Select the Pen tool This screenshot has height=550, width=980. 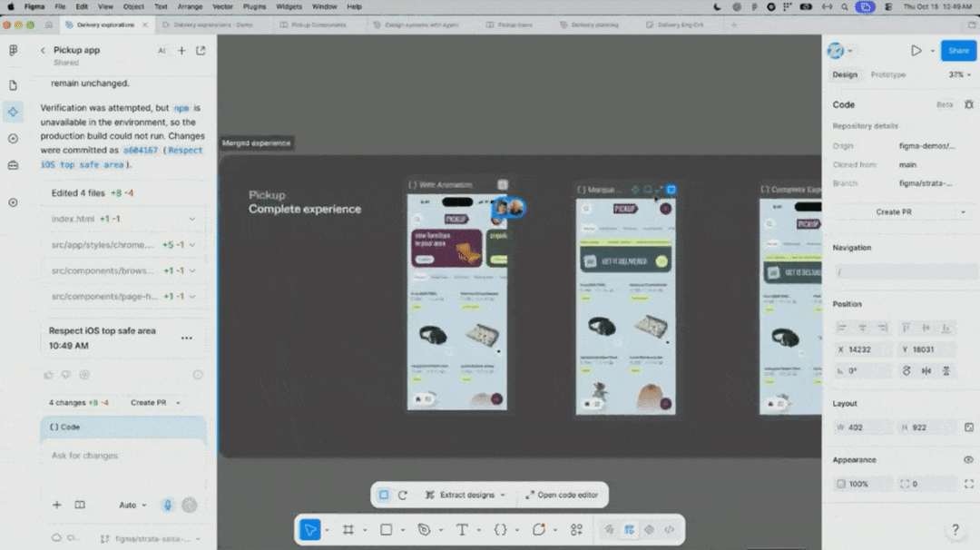(x=425, y=530)
